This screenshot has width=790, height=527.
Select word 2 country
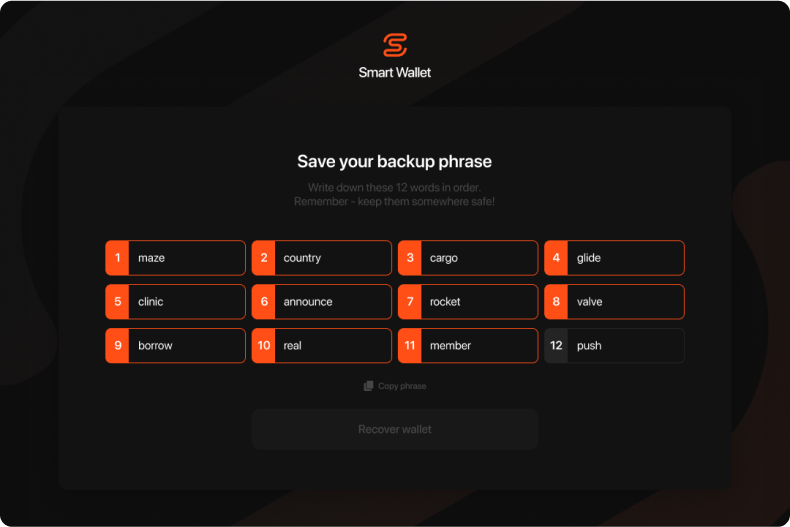click(x=321, y=258)
